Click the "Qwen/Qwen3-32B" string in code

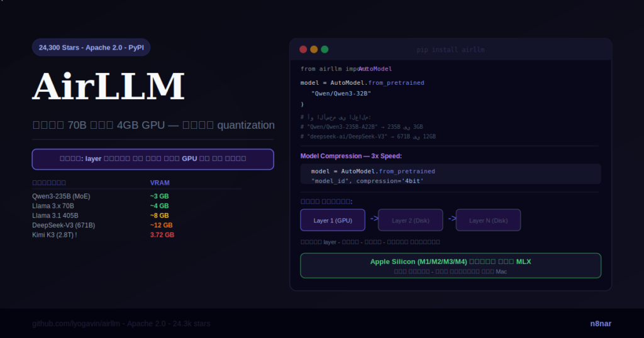(341, 94)
